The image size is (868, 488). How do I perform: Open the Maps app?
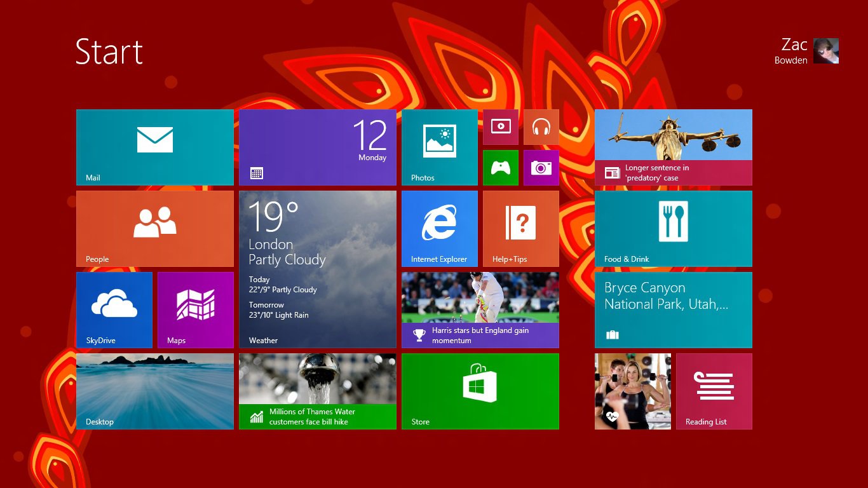point(195,309)
